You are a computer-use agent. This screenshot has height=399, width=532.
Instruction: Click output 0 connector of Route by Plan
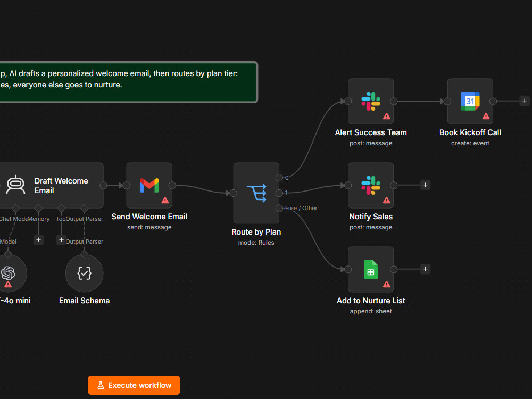point(279,178)
